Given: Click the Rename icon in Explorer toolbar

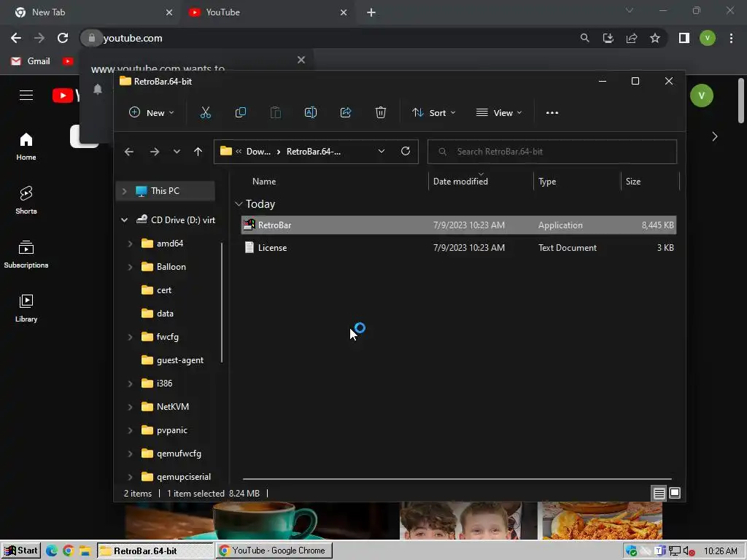Looking at the screenshot, I should point(311,113).
